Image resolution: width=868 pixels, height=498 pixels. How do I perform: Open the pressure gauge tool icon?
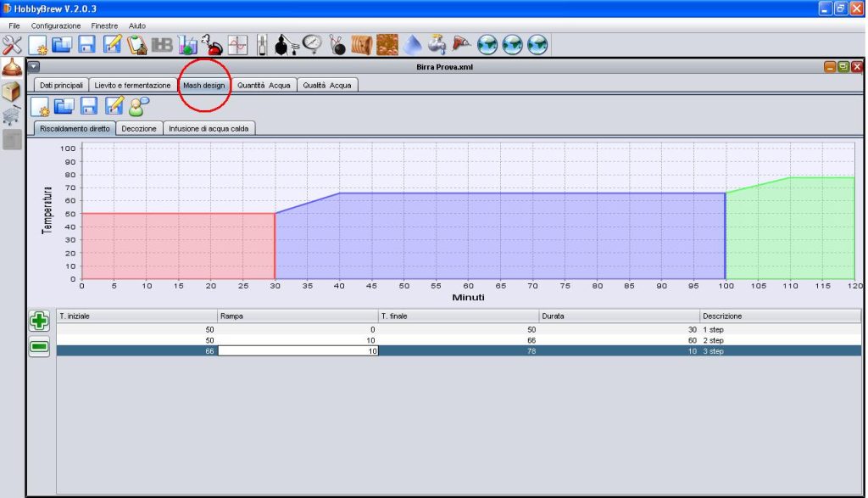pyautogui.click(x=312, y=44)
